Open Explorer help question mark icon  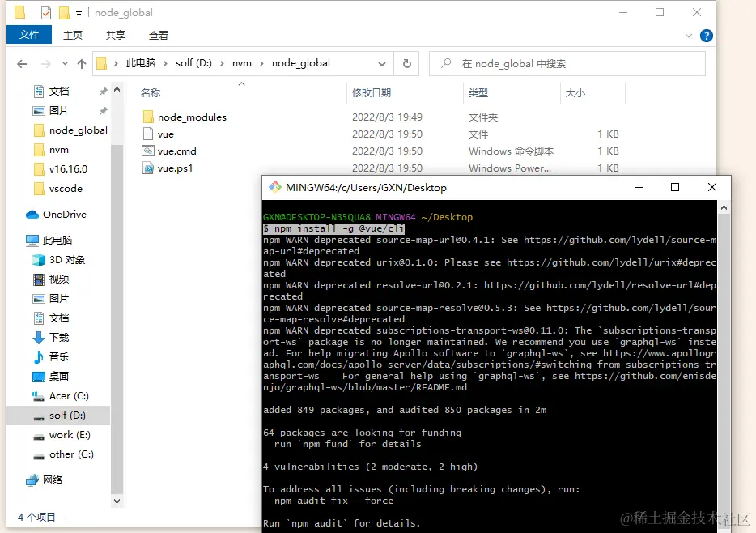pos(707,36)
